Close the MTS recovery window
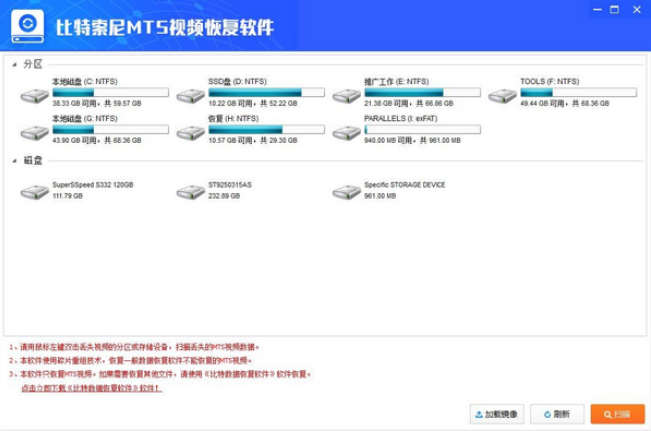 pyautogui.click(x=637, y=10)
